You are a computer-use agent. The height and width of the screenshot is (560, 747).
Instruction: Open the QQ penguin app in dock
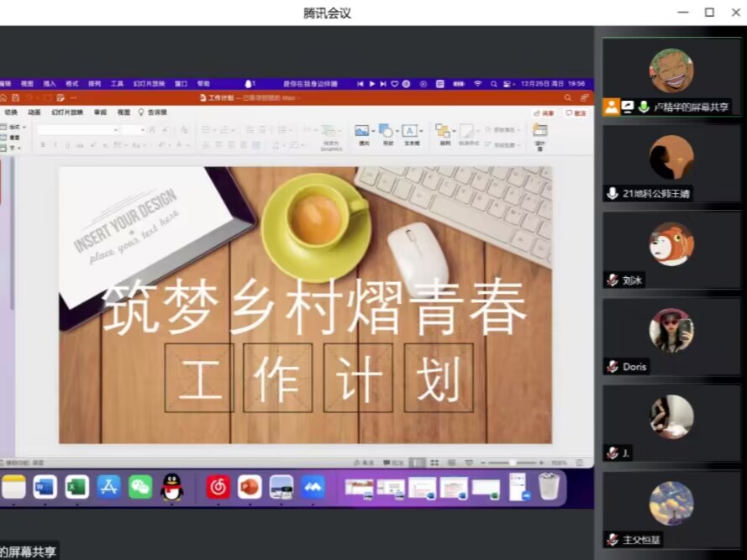(x=172, y=486)
